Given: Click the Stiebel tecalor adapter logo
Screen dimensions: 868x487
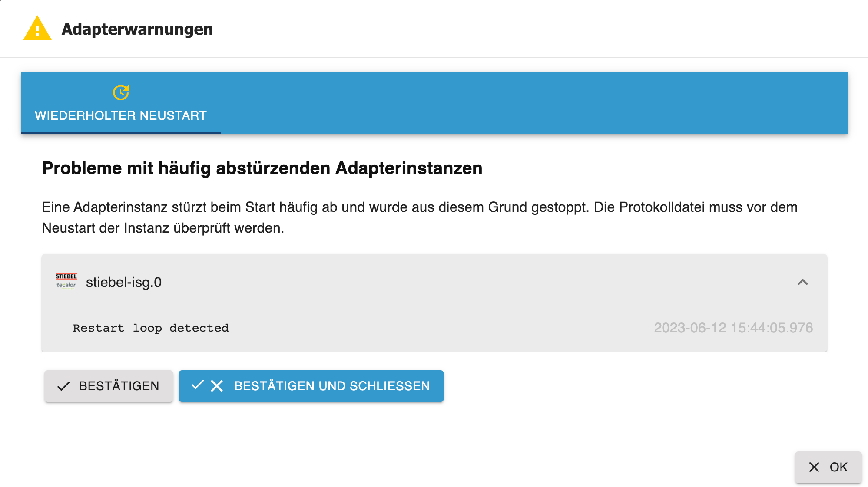Looking at the screenshot, I should tap(66, 281).
